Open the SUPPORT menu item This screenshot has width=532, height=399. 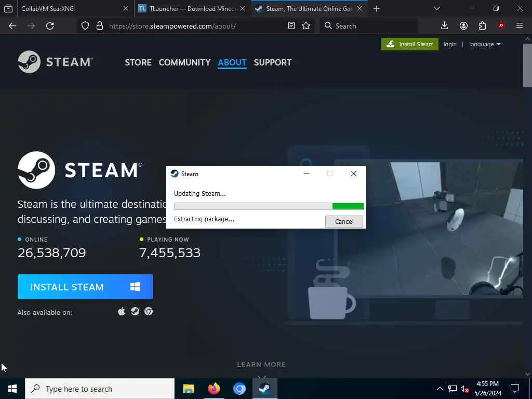pyautogui.click(x=272, y=62)
